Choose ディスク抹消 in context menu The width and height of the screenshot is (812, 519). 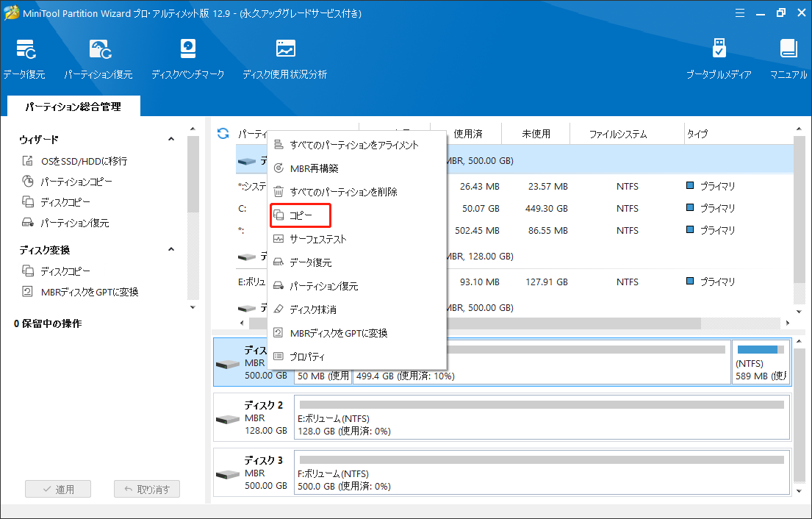pyautogui.click(x=357, y=309)
